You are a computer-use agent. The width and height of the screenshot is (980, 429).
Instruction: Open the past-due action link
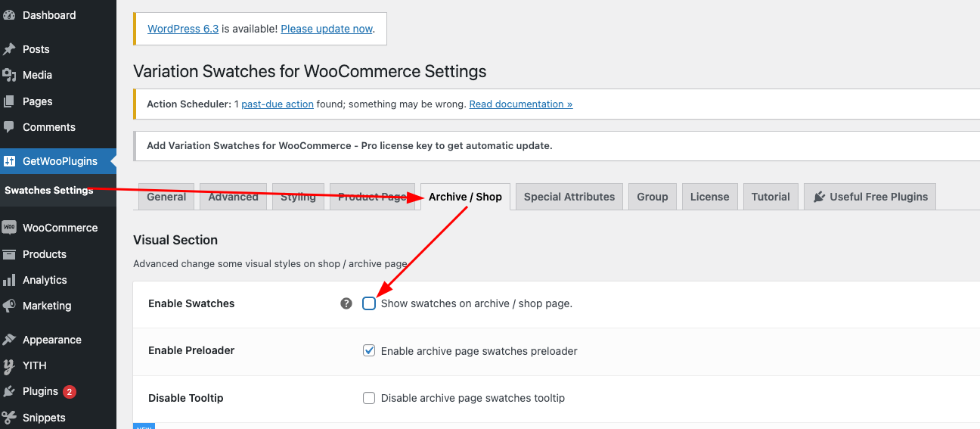click(x=278, y=104)
